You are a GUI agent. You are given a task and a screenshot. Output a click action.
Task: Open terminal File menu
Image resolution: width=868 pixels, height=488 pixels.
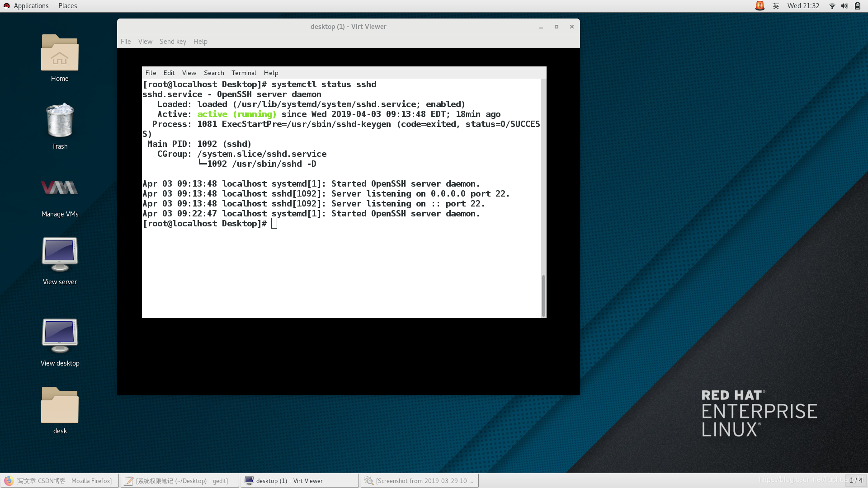point(151,73)
